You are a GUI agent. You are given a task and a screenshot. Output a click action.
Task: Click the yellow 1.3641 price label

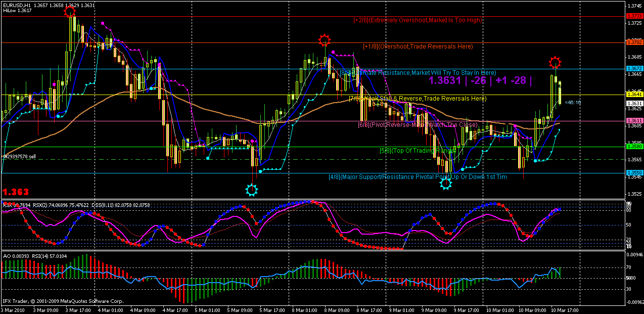click(634, 95)
